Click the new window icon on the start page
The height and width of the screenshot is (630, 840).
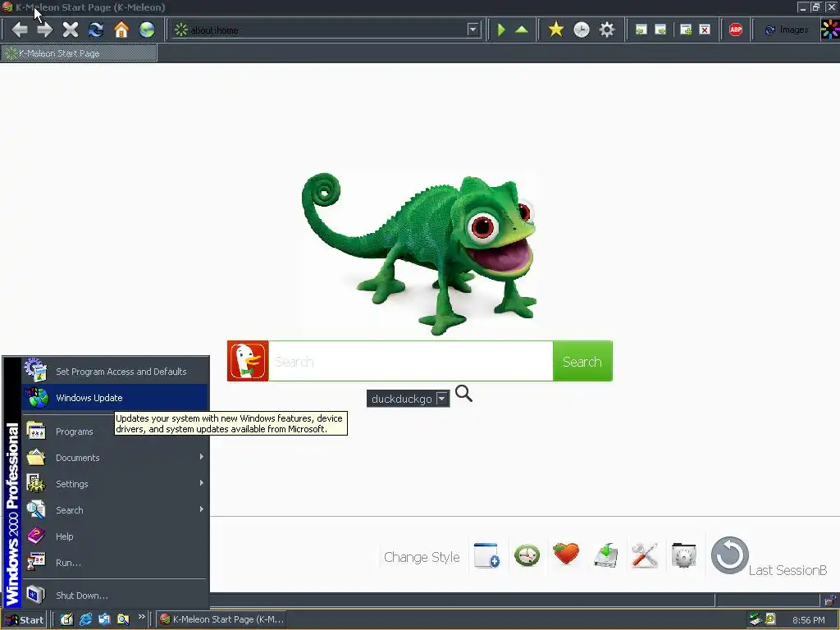point(486,555)
